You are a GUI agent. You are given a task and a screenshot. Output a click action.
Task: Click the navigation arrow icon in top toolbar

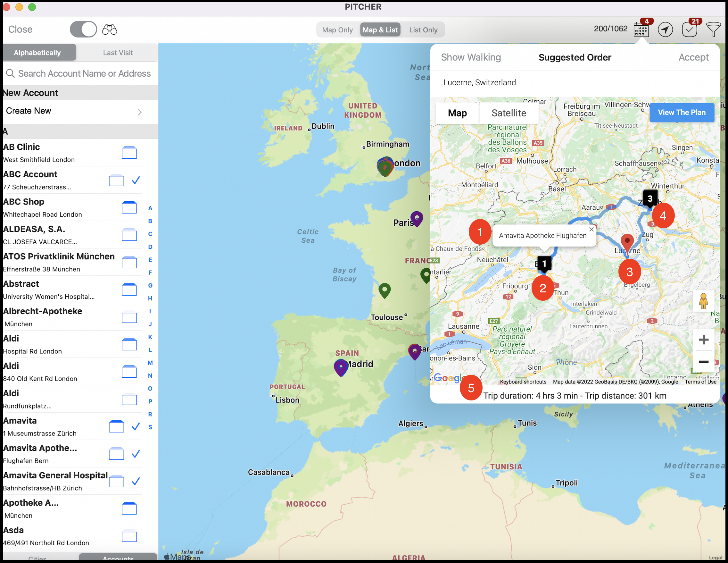coord(665,29)
